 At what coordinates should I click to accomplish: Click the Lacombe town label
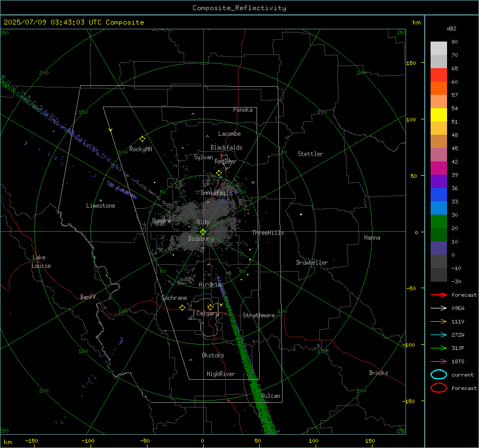[x=229, y=134]
